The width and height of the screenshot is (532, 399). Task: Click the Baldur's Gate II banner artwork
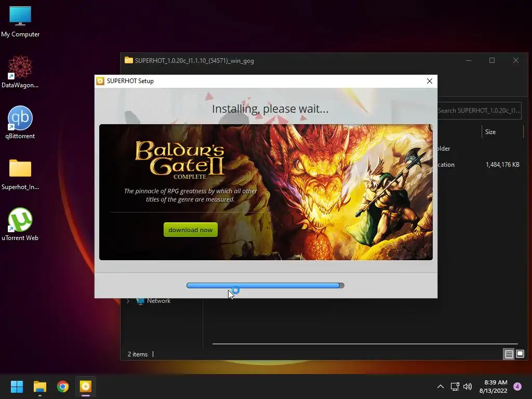pos(265,192)
